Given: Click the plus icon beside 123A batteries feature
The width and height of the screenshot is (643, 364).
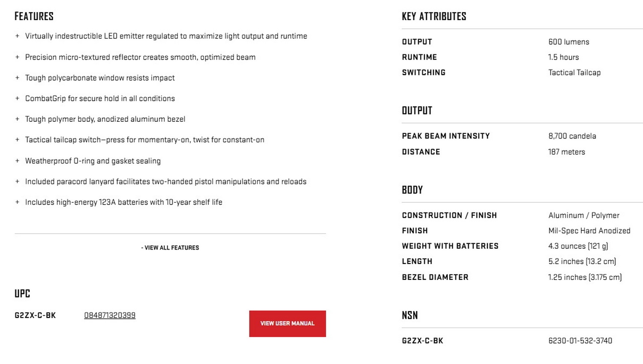Looking at the screenshot, I should click(17, 202).
